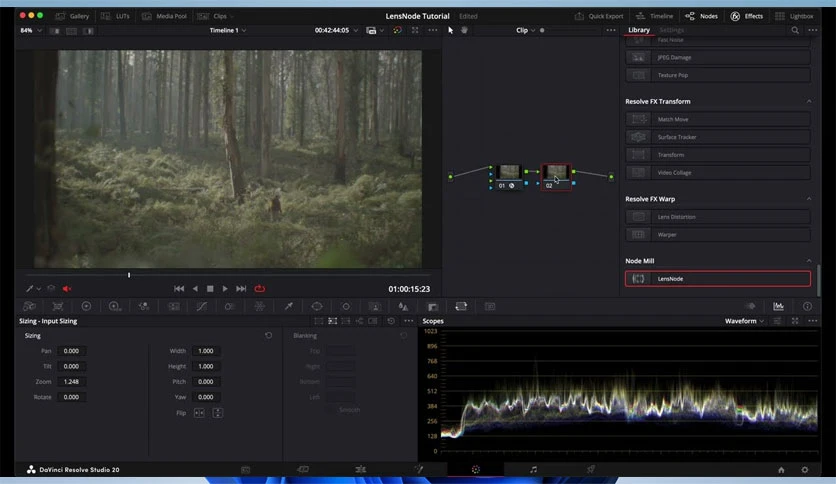Open the Information panel
This screenshot has height=484, width=836.
point(807,306)
